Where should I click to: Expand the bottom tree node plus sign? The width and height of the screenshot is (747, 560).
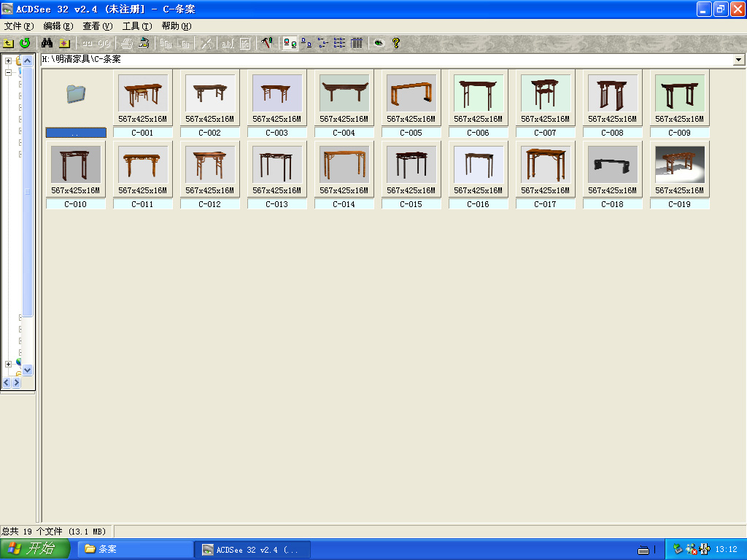pos(8,364)
